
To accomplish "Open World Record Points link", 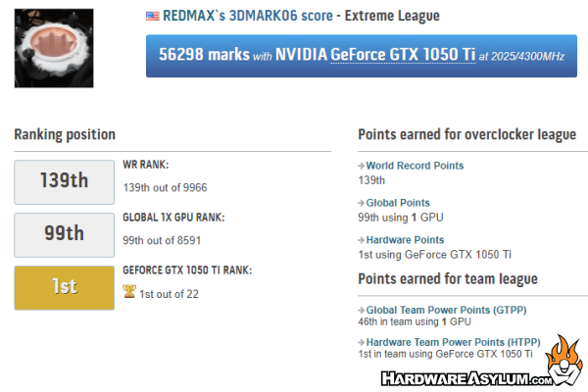I will pyautogui.click(x=415, y=166).
